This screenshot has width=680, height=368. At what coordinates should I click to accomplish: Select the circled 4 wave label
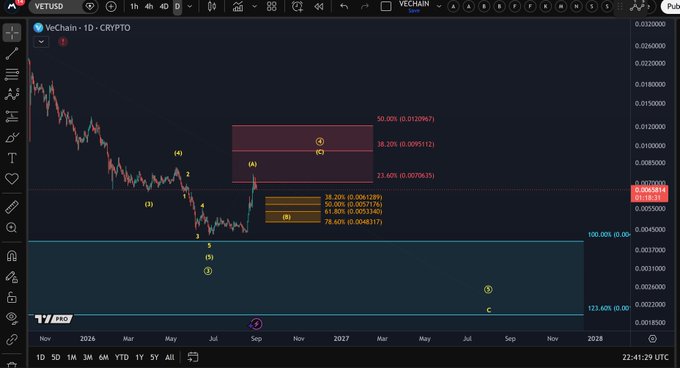click(x=320, y=142)
